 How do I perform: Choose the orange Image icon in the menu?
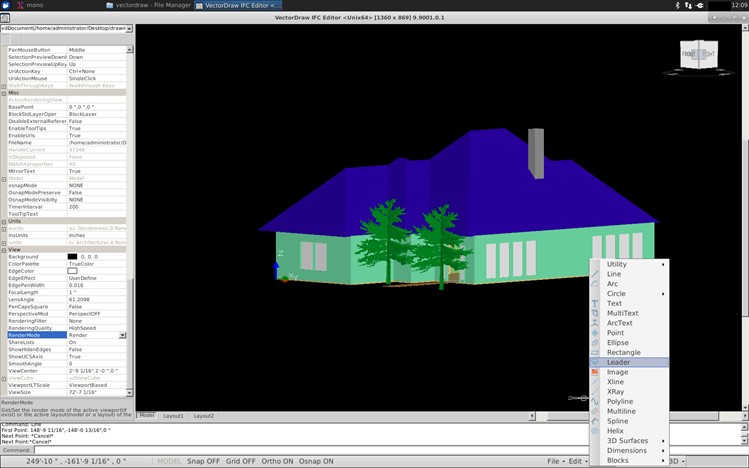click(595, 372)
